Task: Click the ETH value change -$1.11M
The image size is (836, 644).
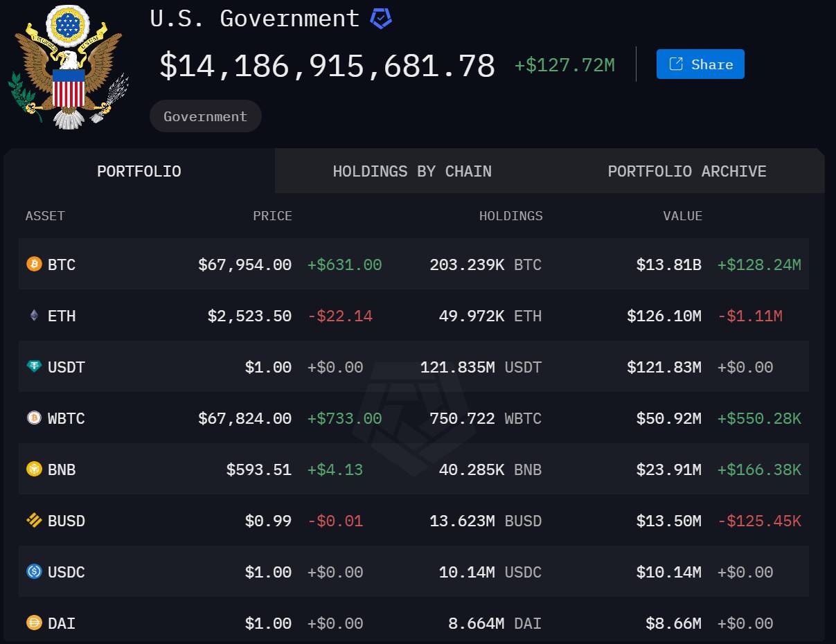Action: click(x=750, y=316)
